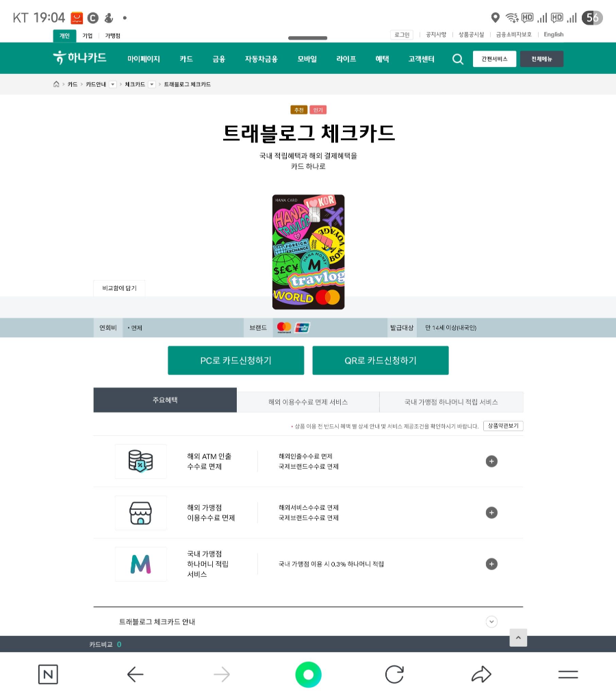Open the 모바일 menu
This screenshot has width=616, height=696.
click(307, 59)
